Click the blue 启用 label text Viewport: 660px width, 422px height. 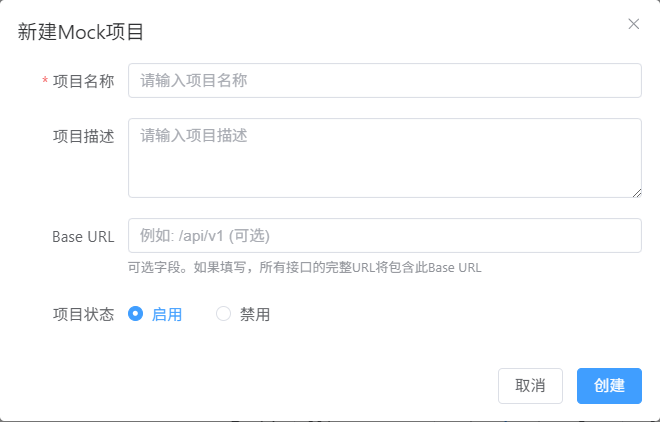(167, 314)
